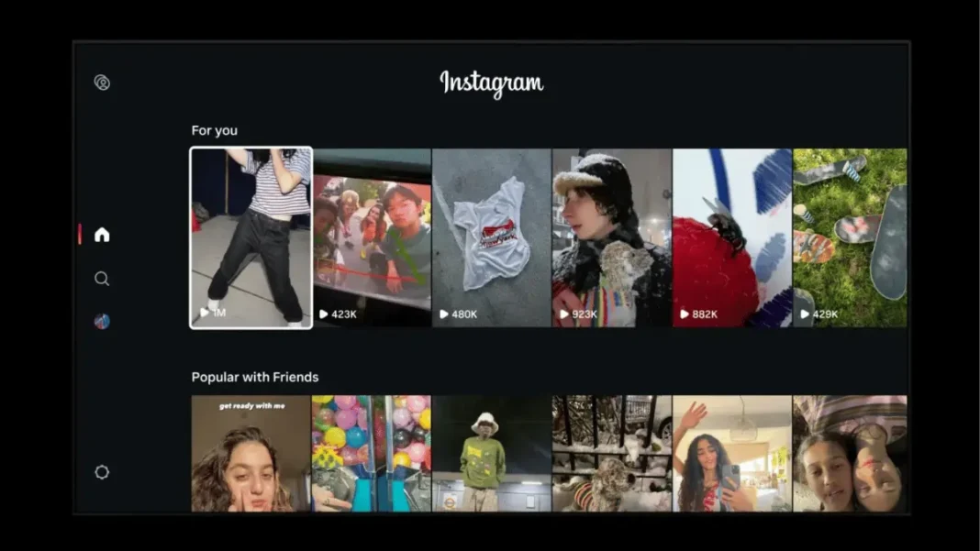Open the skateboard reel showing 429K views
This screenshot has height=551, width=980.
point(850,237)
